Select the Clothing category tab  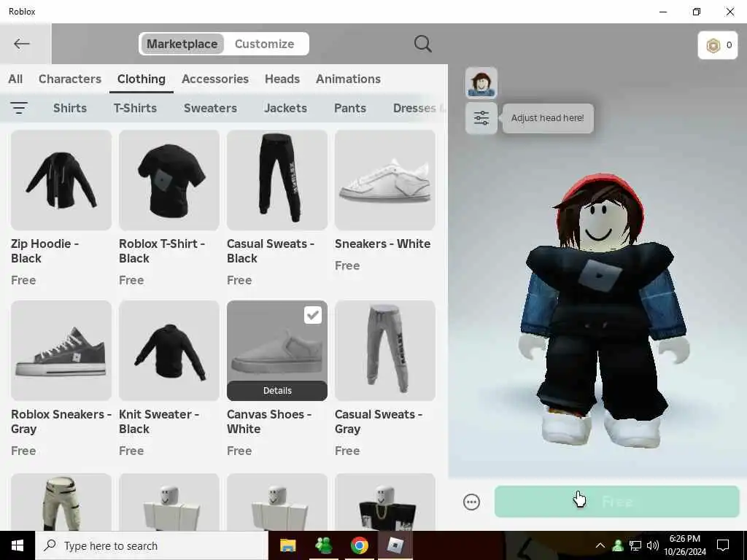point(142,79)
